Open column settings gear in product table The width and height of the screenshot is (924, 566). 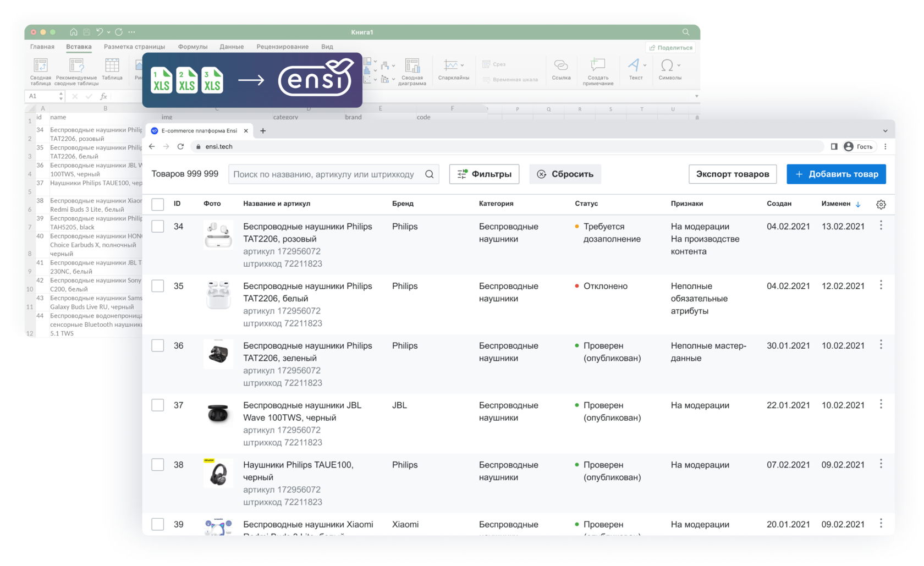coord(881,204)
